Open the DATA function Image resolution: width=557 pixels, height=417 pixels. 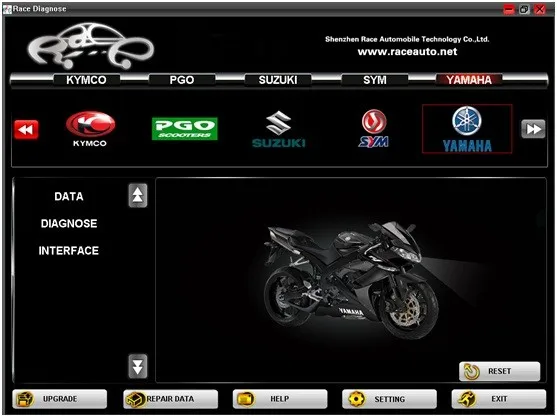69,196
